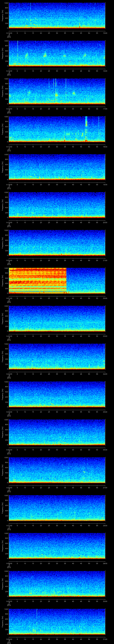The image size is (114, 644).
Task: Click the 22:00 end time label
Action: [105, 298]
